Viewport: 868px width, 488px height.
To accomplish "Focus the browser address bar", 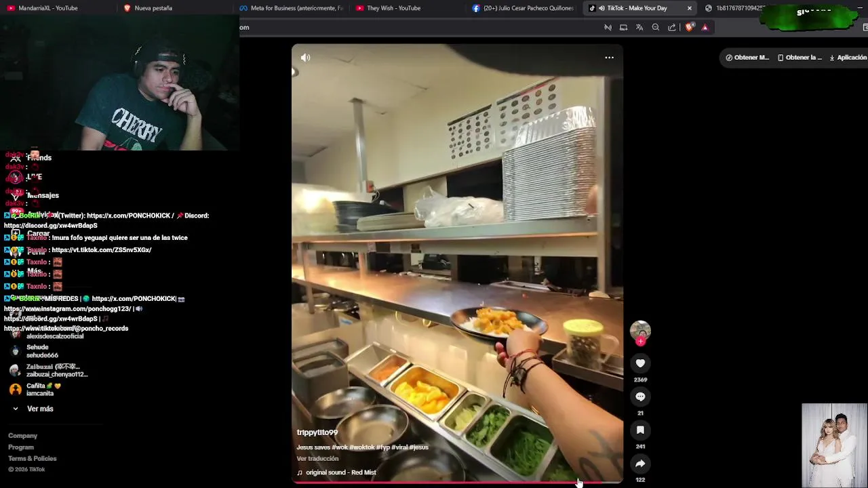I will coord(420,27).
